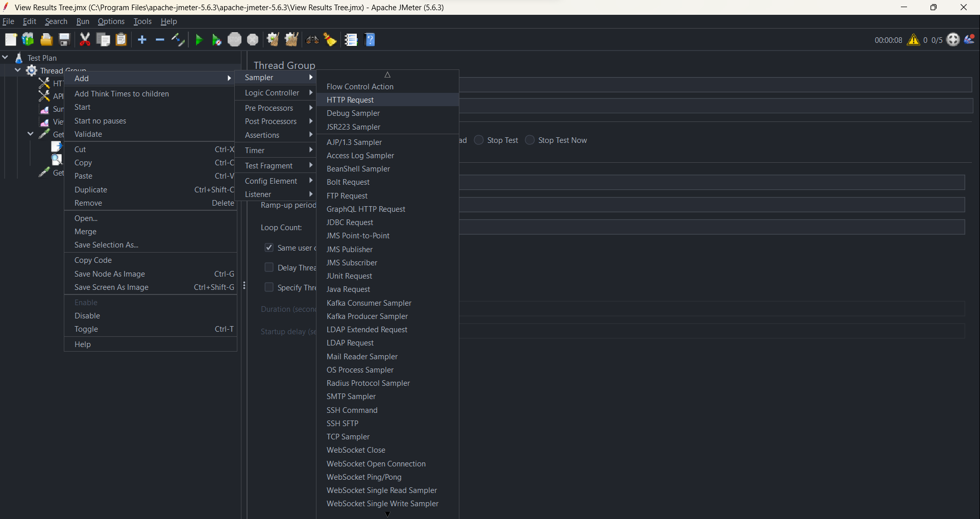This screenshot has height=519, width=980.
Task: Open the Options menu
Action: click(x=111, y=21)
